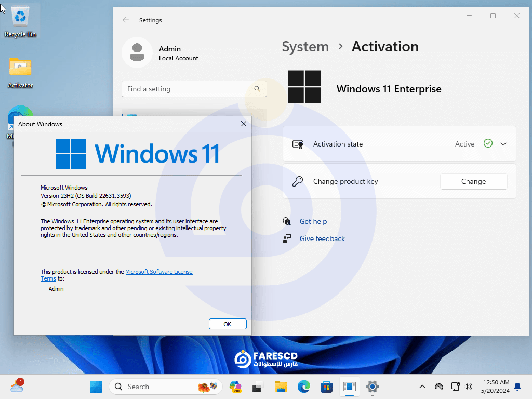
Task: Open the Activator folder on desktop
Action: [x=20, y=73]
